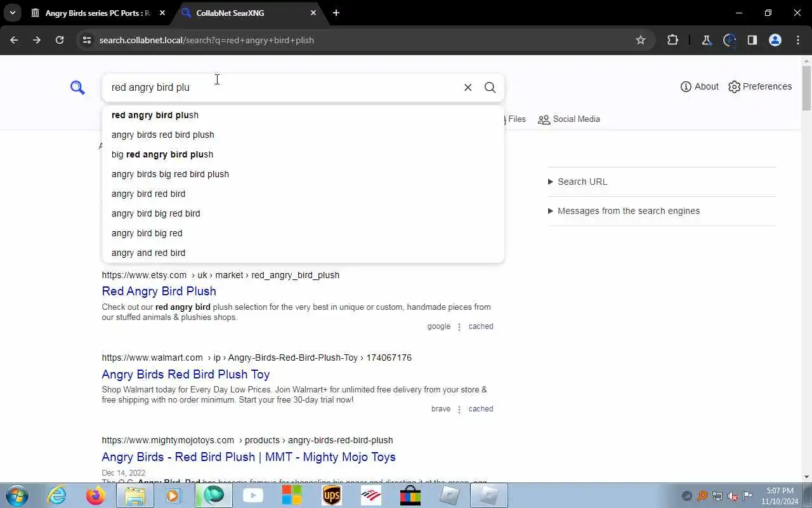
Task: Pick suggestion 'big red angry bird plush'
Action: (x=303, y=154)
